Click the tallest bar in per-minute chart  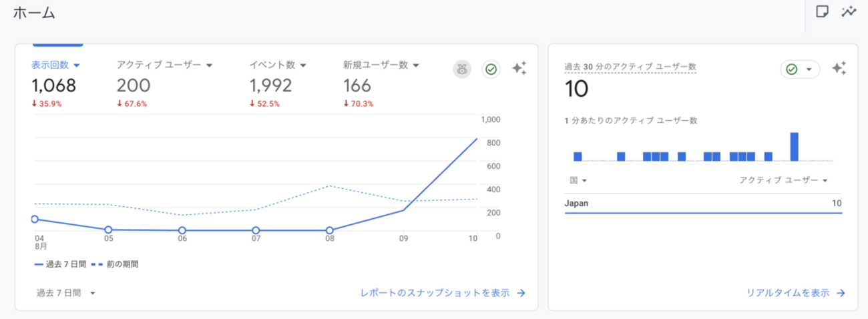pos(794,146)
